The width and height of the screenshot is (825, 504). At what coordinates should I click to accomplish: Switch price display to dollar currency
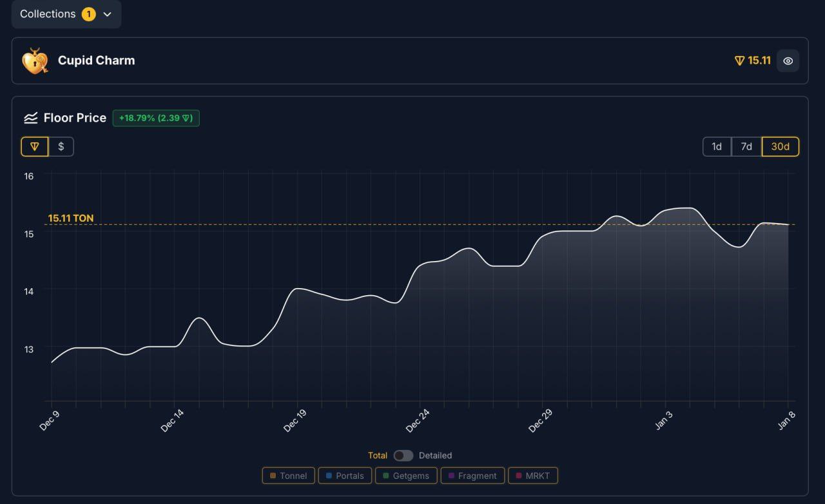pos(61,147)
